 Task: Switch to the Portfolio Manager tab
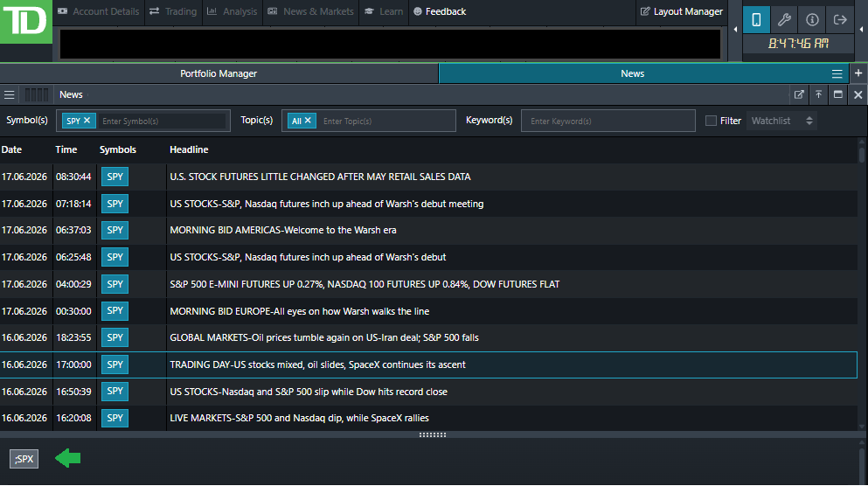click(x=219, y=73)
